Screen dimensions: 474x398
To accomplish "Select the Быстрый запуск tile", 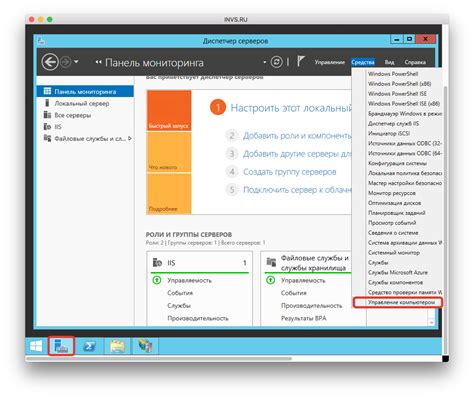I will pyautogui.click(x=169, y=110).
